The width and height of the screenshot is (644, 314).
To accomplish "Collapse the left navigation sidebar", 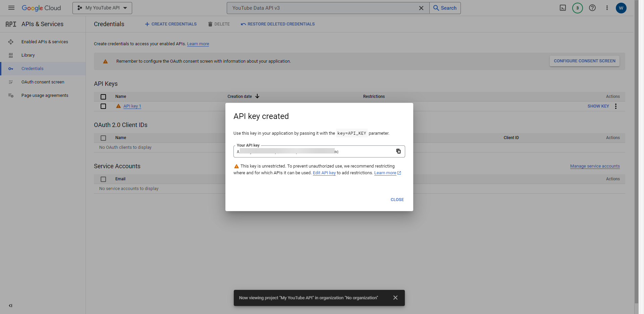I will click(10, 306).
